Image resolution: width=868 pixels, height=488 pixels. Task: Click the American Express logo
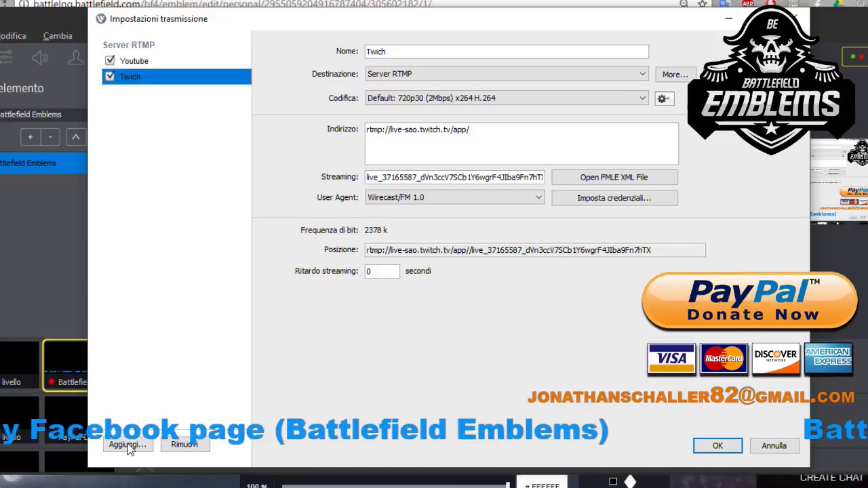pos(828,359)
